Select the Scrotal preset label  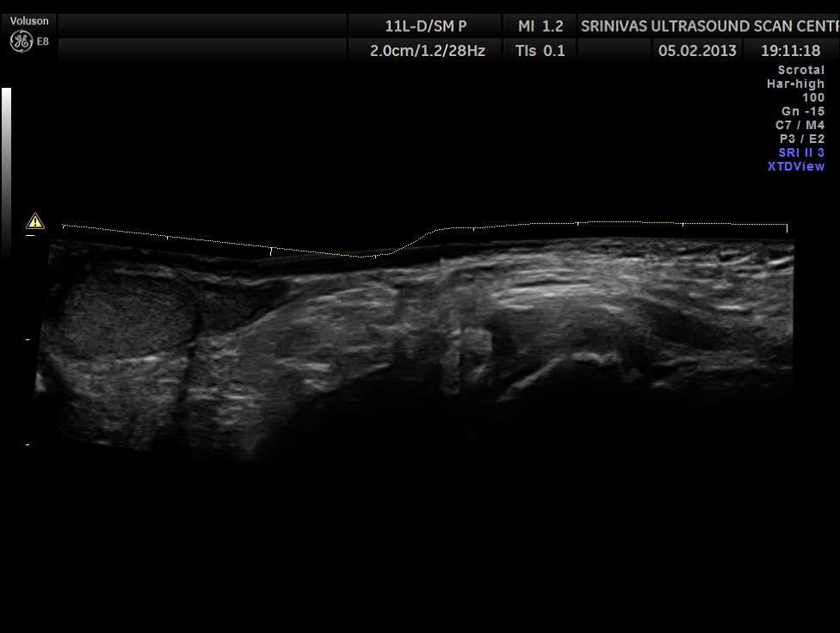[800, 70]
